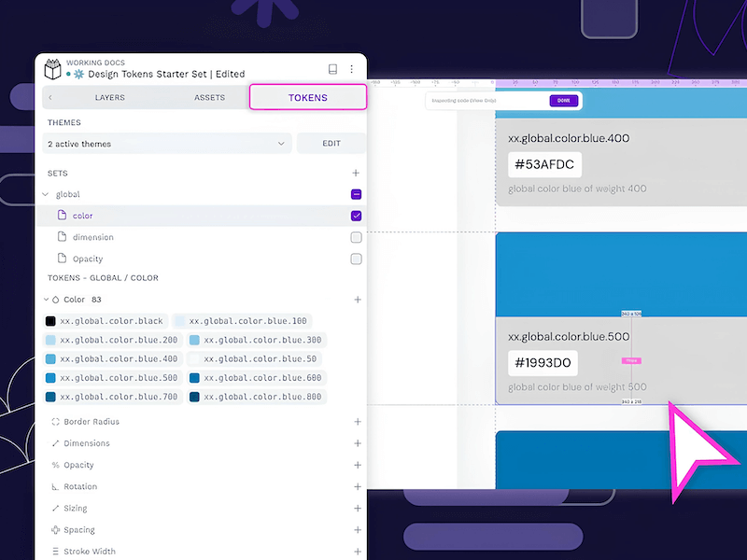This screenshot has height=560, width=747.
Task: Click the #53AFDC hex value label
Action: (x=544, y=165)
